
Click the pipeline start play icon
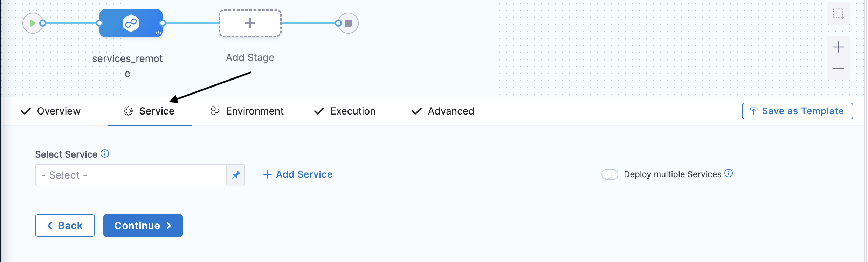pos(33,23)
